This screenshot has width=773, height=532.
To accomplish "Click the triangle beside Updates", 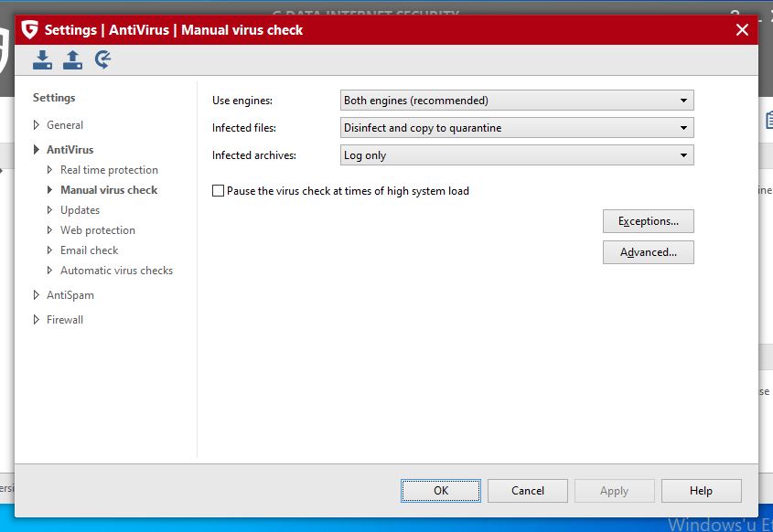I will point(49,210).
